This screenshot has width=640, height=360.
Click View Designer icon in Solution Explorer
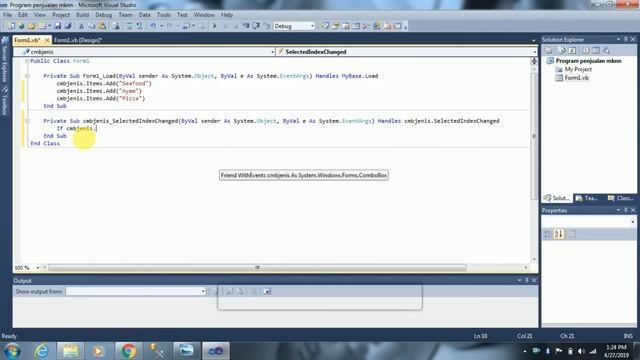tap(596, 51)
